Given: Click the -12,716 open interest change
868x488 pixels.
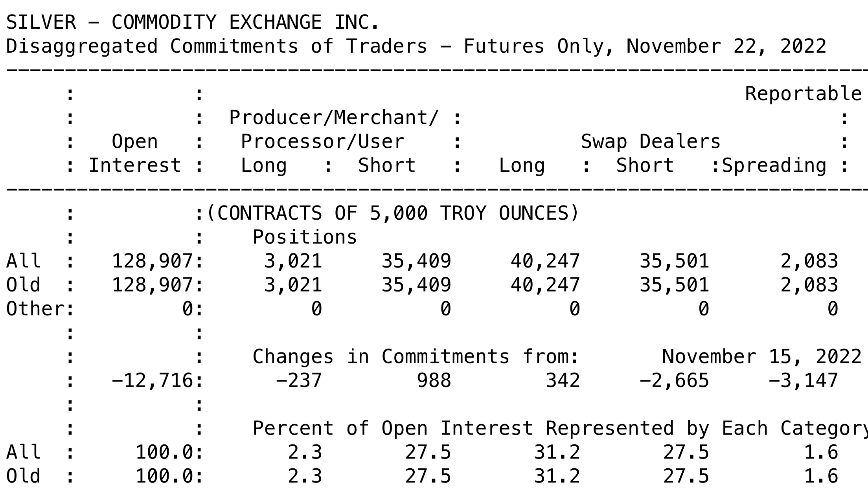Looking at the screenshot, I should (153, 381).
